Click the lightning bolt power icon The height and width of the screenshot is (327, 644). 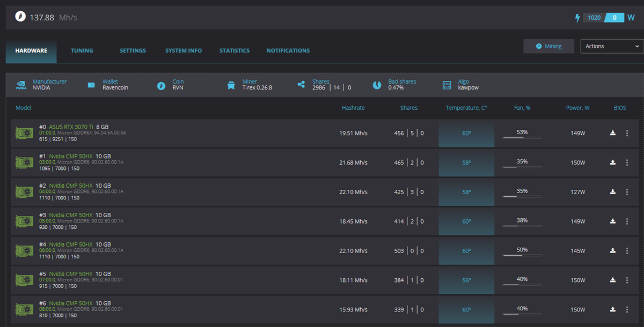577,18
